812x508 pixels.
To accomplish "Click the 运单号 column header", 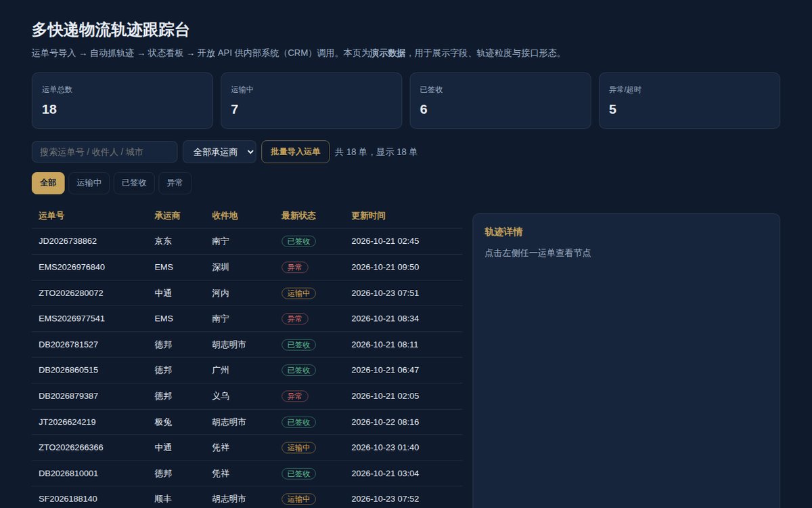I will pyautogui.click(x=51, y=215).
